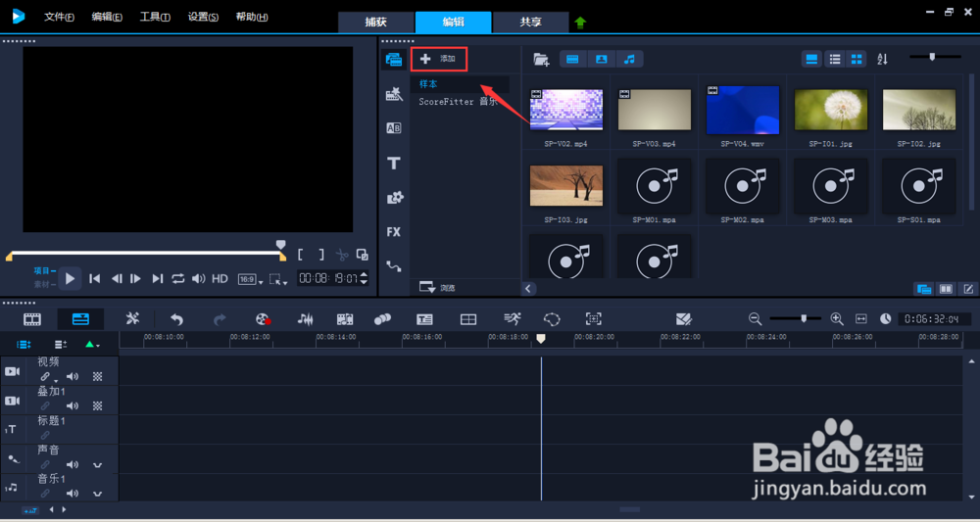Mute the 叠加1 track
This screenshot has width=980, height=522.
point(73,405)
